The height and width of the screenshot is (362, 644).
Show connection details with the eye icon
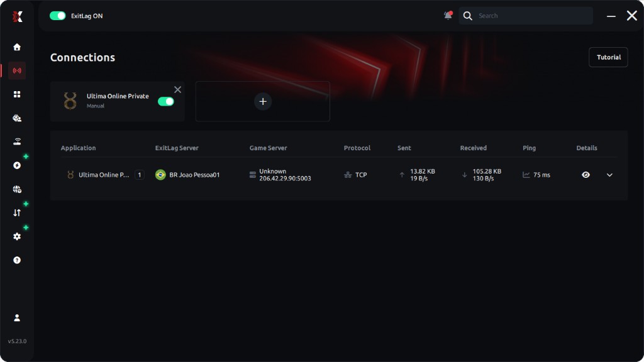click(586, 175)
